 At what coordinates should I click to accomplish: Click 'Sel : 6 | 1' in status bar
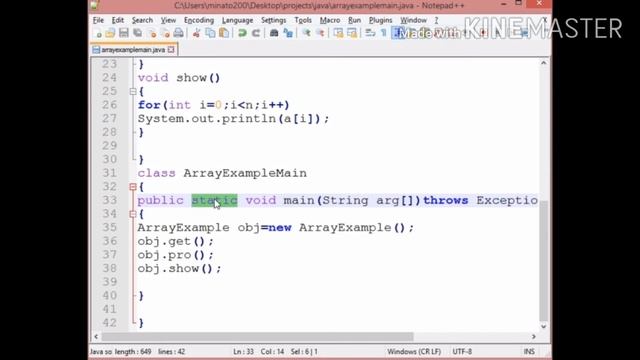pos(304,351)
